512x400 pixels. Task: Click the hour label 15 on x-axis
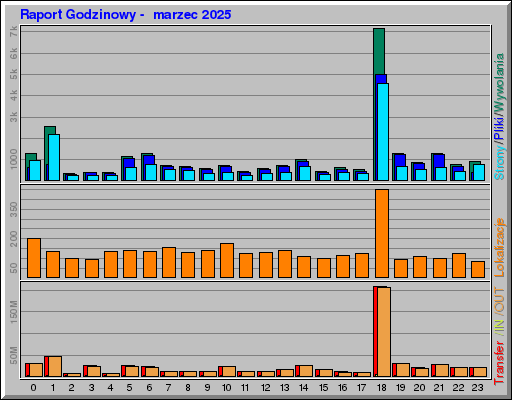point(323,388)
